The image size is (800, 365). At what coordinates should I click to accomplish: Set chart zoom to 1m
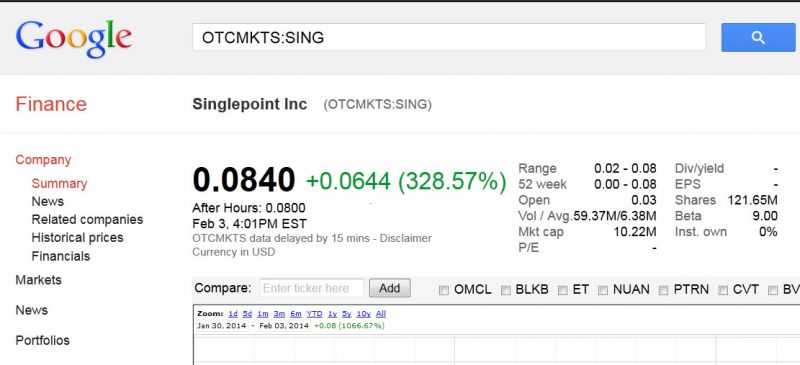pyautogui.click(x=263, y=313)
